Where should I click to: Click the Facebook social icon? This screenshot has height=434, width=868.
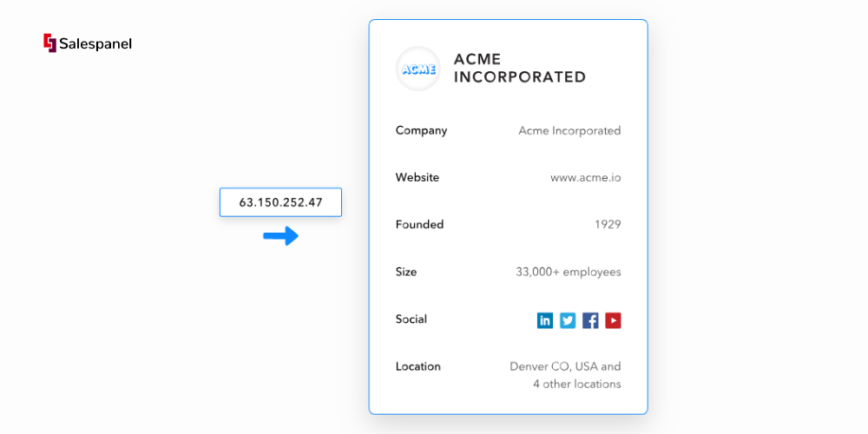click(590, 320)
